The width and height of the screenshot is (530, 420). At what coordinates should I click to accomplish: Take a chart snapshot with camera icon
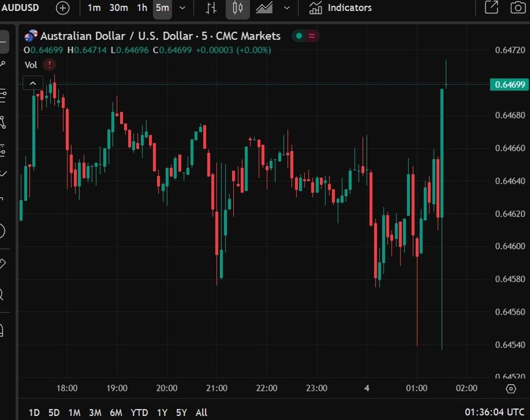518,8
